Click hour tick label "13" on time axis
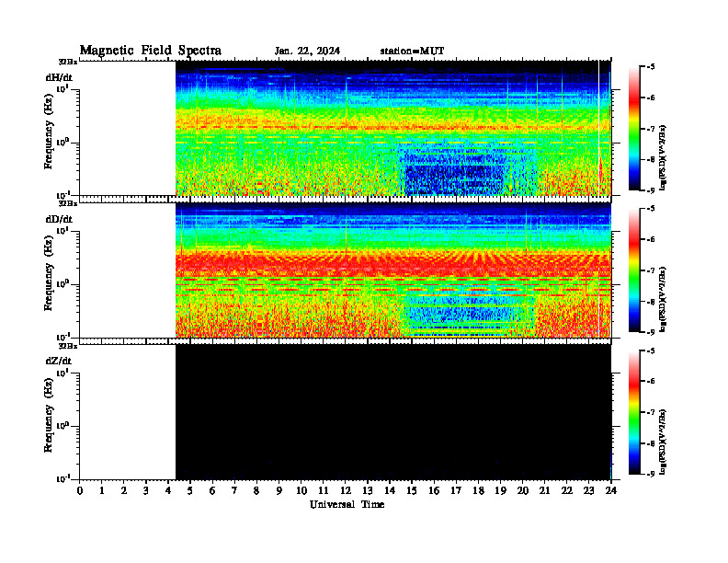This screenshot has width=728, height=563. click(x=368, y=491)
